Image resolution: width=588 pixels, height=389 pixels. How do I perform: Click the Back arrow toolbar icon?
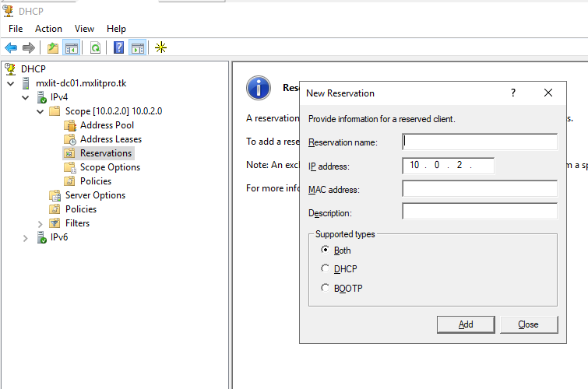tap(11, 48)
